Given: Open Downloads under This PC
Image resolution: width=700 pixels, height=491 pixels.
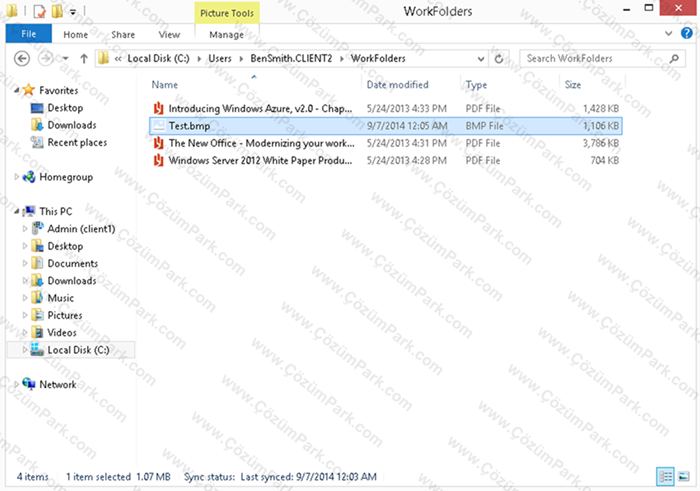Looking at the screenshot, I should pyautogui.click(x=72, y=281).
